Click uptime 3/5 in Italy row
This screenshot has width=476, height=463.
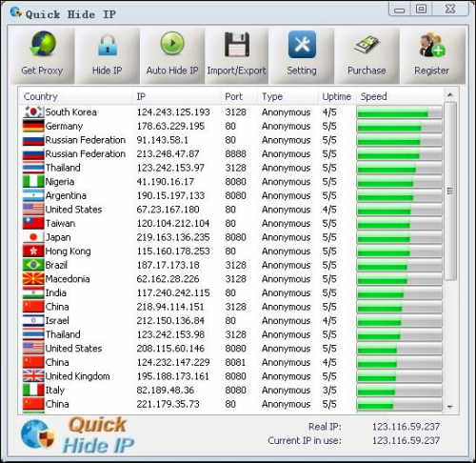(329, 390)
